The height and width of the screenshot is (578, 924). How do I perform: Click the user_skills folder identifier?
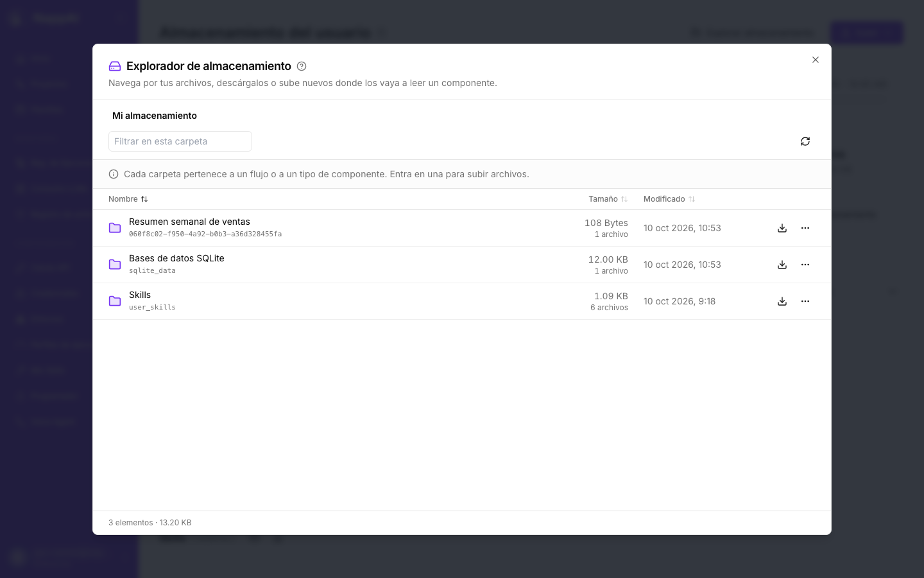(152, 308)
